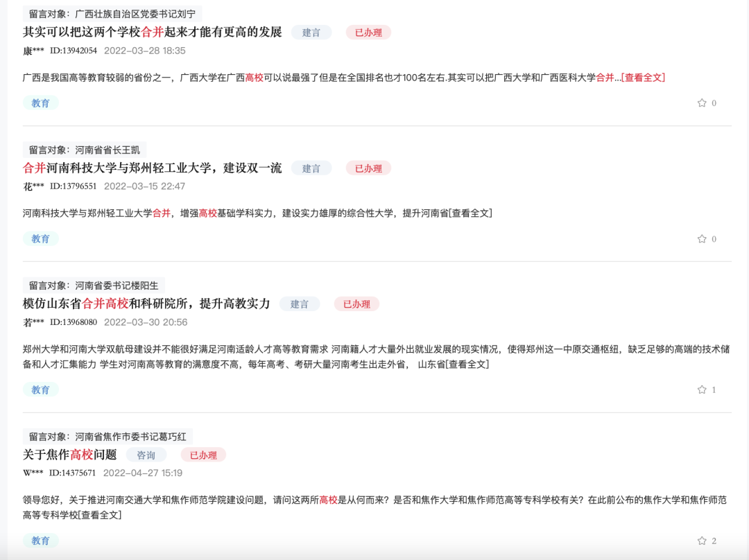Click 建言 badge next to 模仿山东省合并高校 title
749x560 pixels.
(x=300, y=304)
